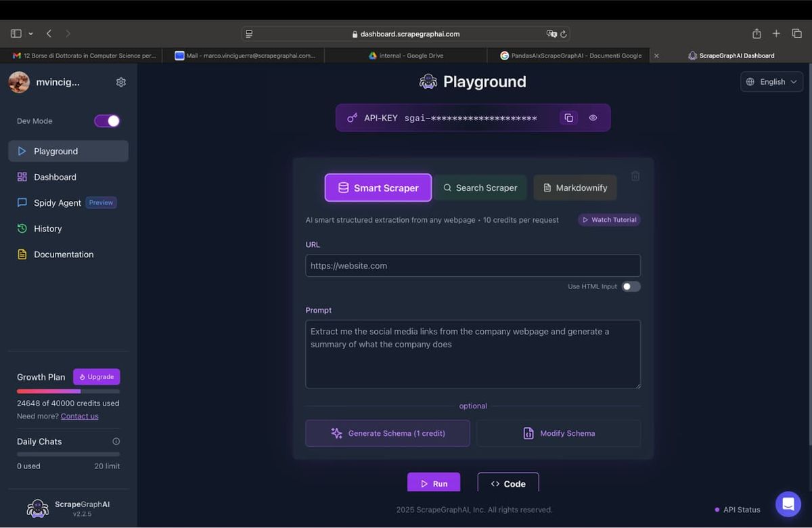This screenshot has width=812, height=528.
Task: Switch to the Markdownify tab
Action: [574, 188]
